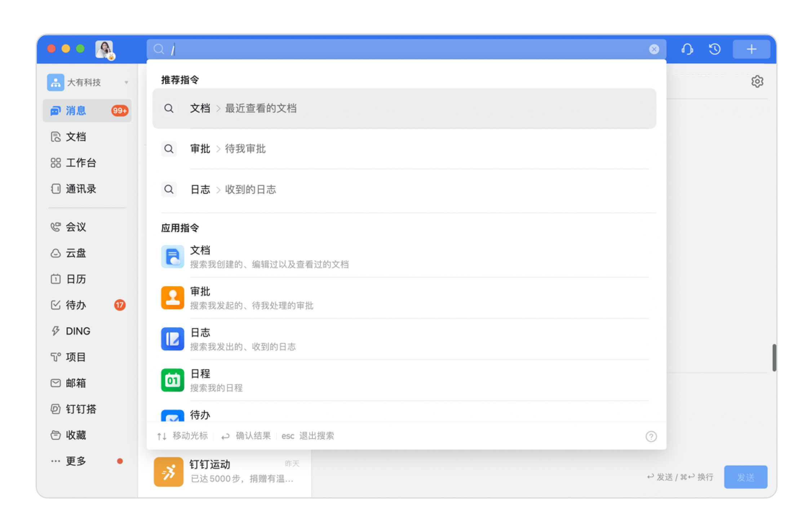The image size is (811, 532).
Task: Open 会议 in the sidebar
Action: click(87, 227)
